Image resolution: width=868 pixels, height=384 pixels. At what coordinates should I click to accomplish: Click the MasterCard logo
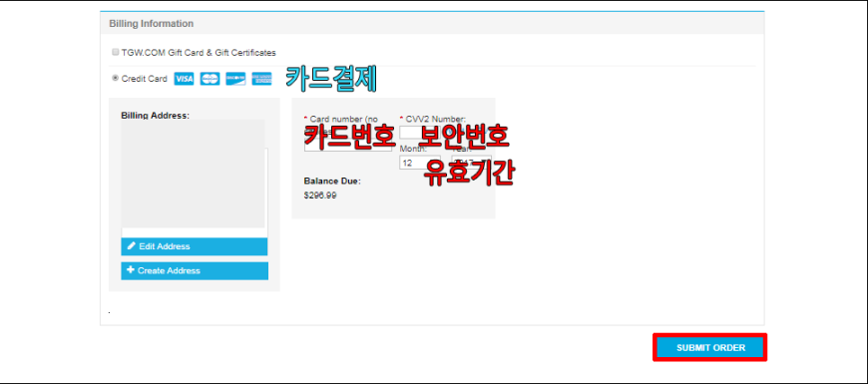(x=210, y=79)
